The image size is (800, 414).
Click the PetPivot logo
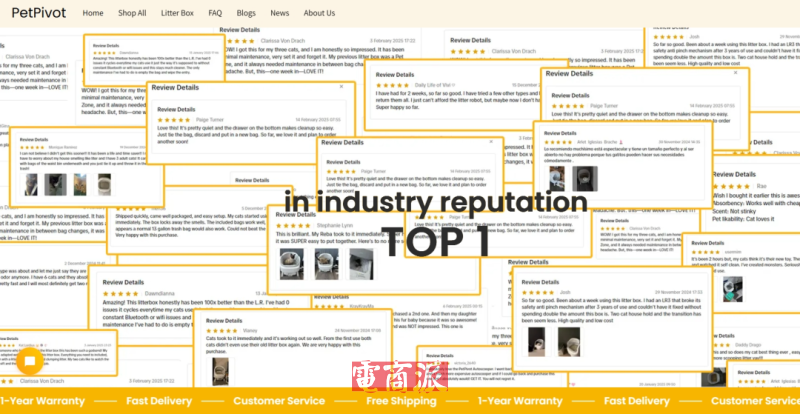point(35,14)
